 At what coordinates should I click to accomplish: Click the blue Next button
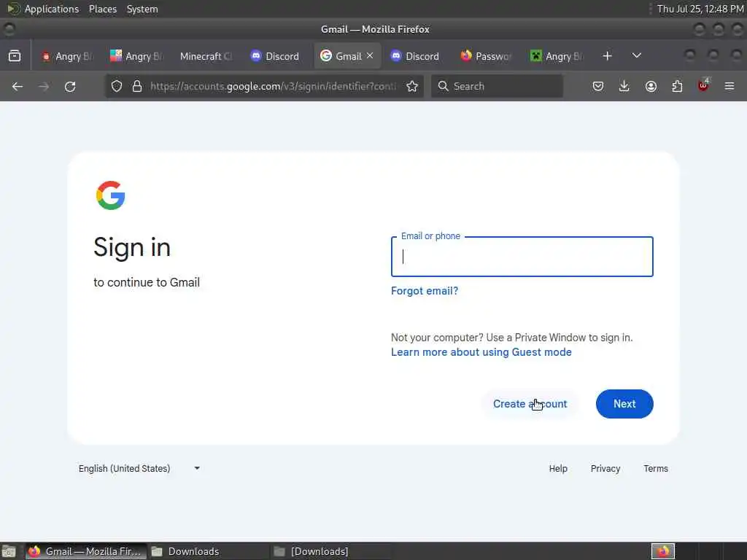(624, 404)
